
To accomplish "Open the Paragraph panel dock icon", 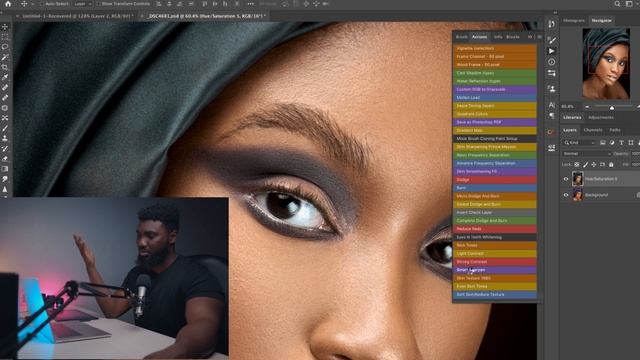I will coord(551,116).
